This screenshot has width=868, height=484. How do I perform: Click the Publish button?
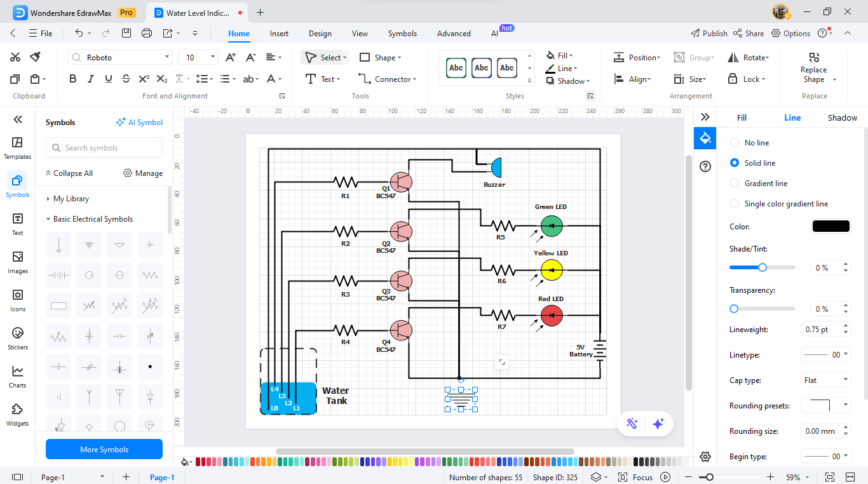[709, 33]
